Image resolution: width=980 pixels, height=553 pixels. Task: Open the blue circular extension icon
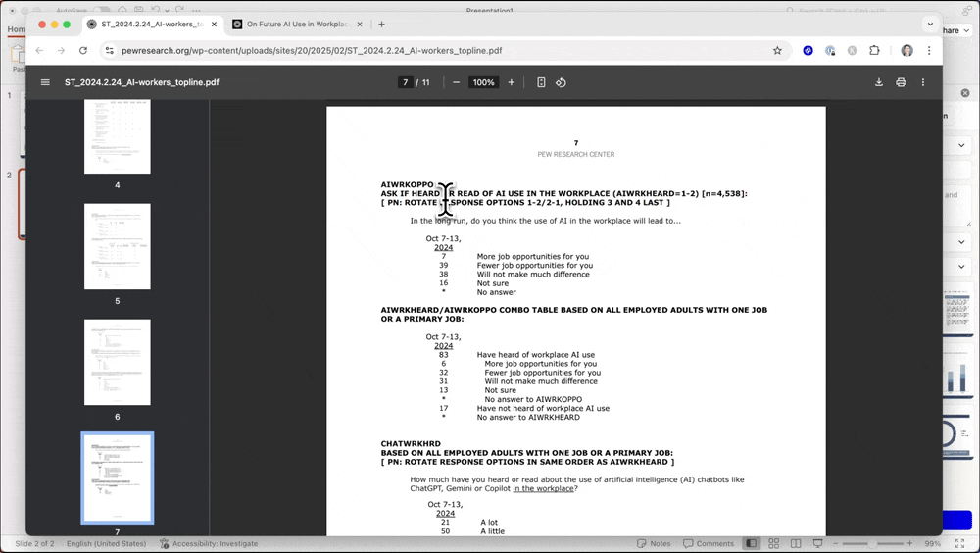click(x=808, y=51)
